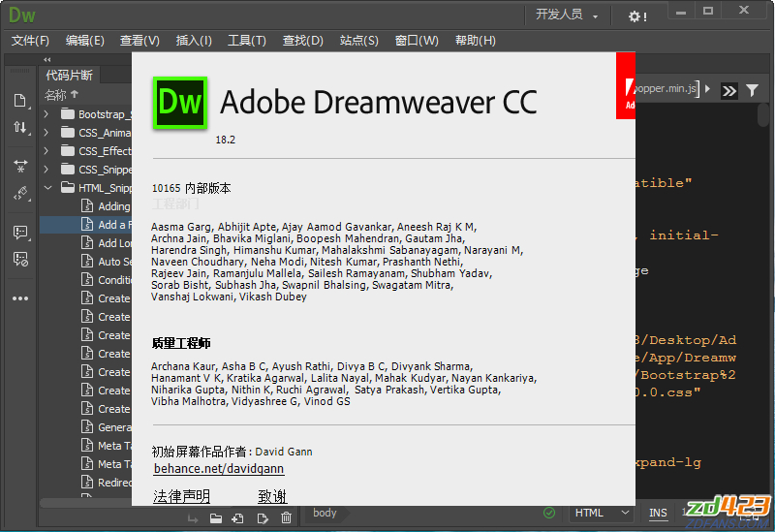Click the 10165 内部版本 build text

[191, 188]
